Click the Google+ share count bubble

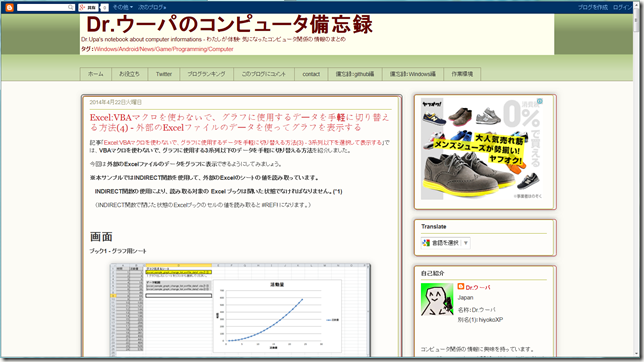pyautogui.click(x=104, y=7)
